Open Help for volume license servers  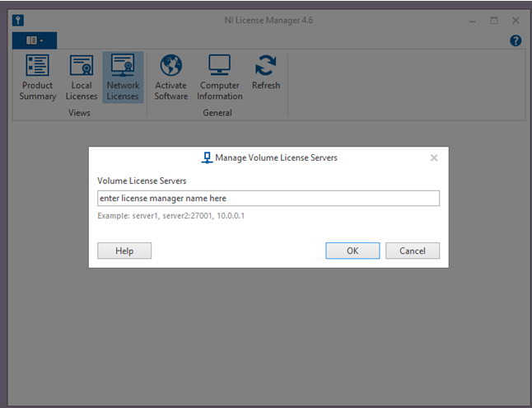coord(124,251)
